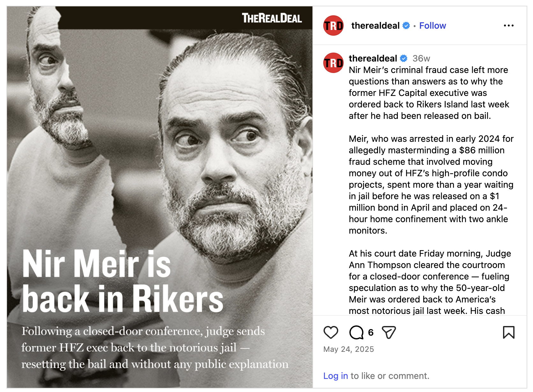Click the comment count number 6
The height and width of the screenshot is (392, 533).
(371, 333)
